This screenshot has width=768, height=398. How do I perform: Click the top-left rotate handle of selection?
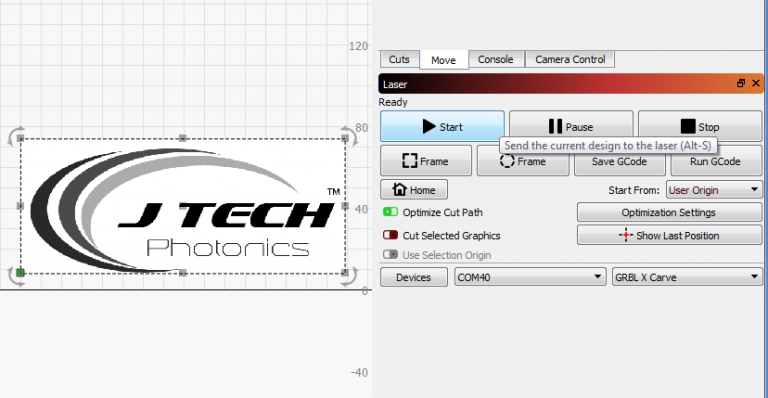15,136
